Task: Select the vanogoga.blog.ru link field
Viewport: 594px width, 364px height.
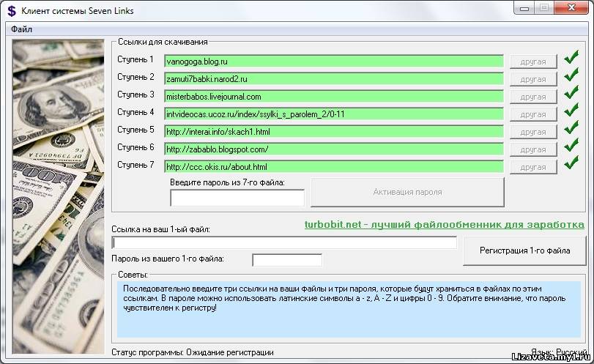Action: (x=333, y=61)
